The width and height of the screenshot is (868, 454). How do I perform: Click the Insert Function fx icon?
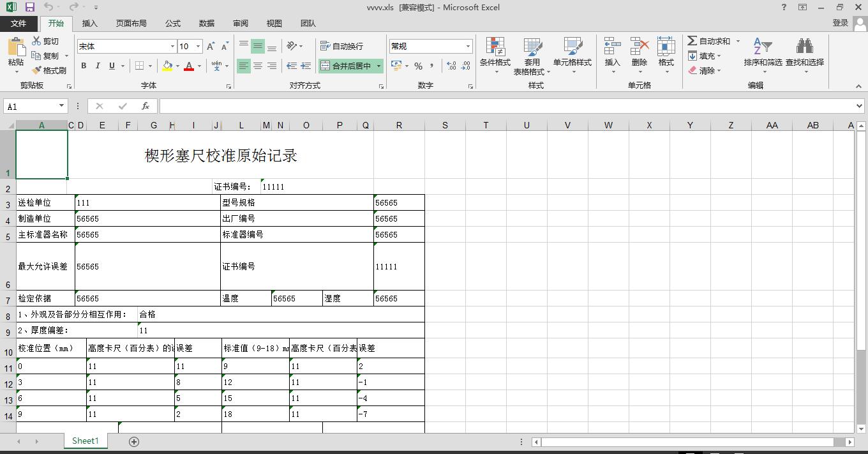tap(146, 106)
